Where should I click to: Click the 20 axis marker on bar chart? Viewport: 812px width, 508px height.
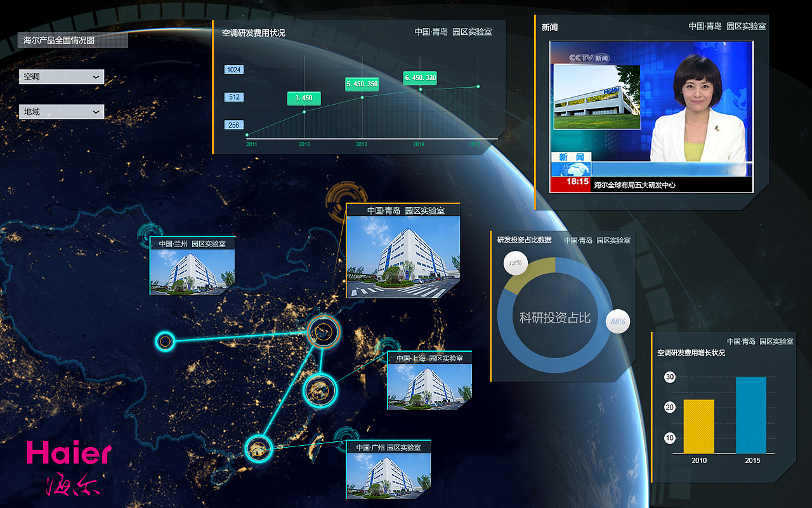[670, 408]
